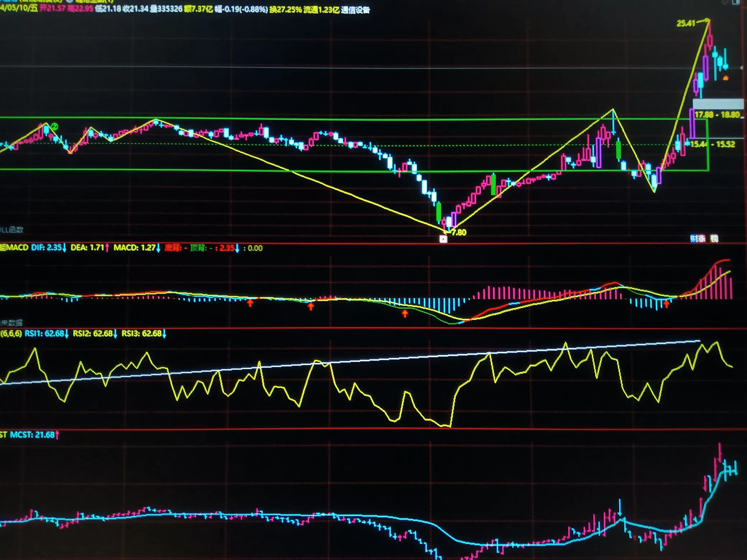The height and width of the screenshot is (560, 747).
Task: Click the white square marker below the 7.80 low
Action: (x=444, y=239)
